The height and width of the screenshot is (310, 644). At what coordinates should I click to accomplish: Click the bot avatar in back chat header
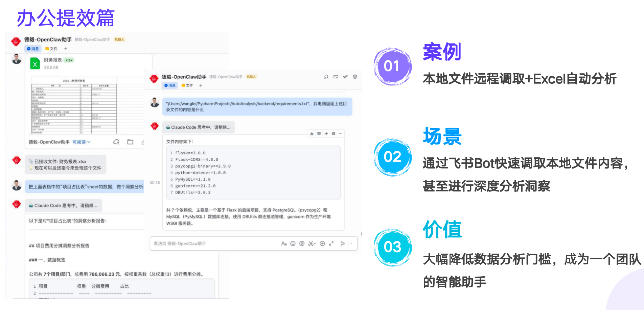click(16, 41)
